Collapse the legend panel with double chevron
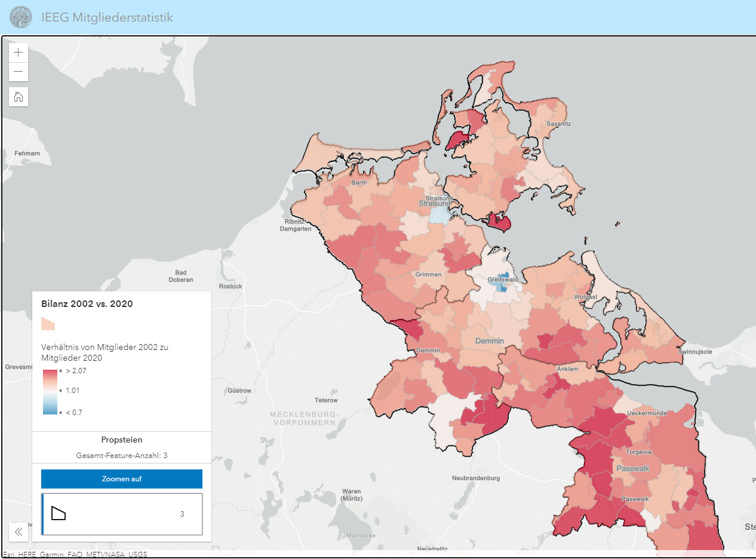 pyautogui.click(x=19, y=532)
